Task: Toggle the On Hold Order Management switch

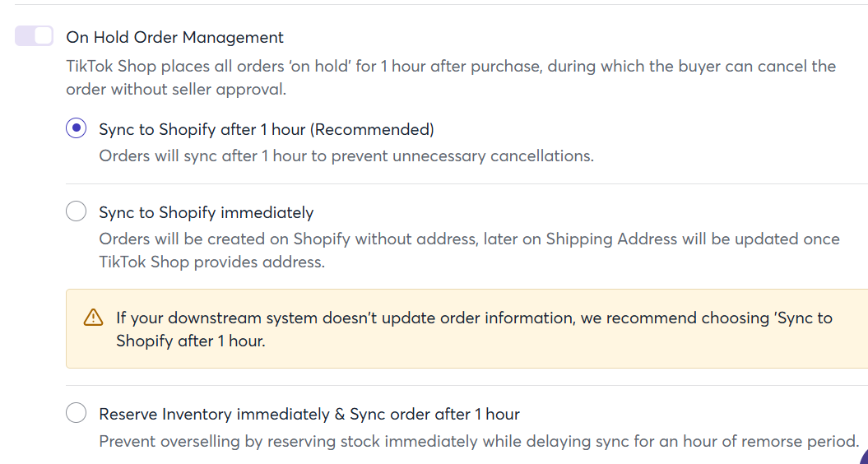Action: [x=35, y=36]
